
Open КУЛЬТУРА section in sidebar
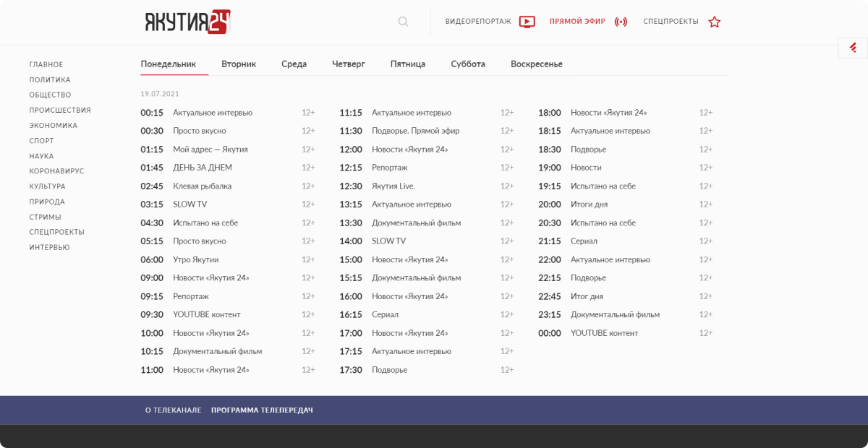point(48,186)
